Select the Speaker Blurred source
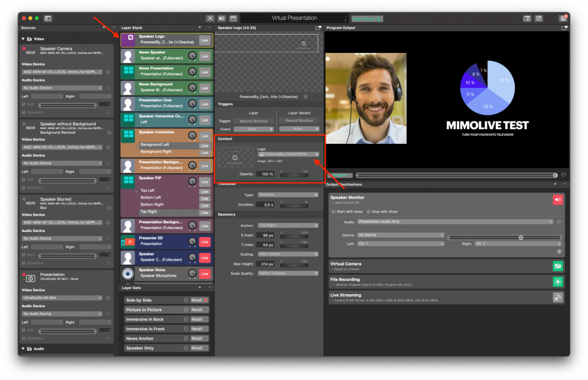This screenshot has width=588, height=380. pyautogui.click(x=67, y=203)
